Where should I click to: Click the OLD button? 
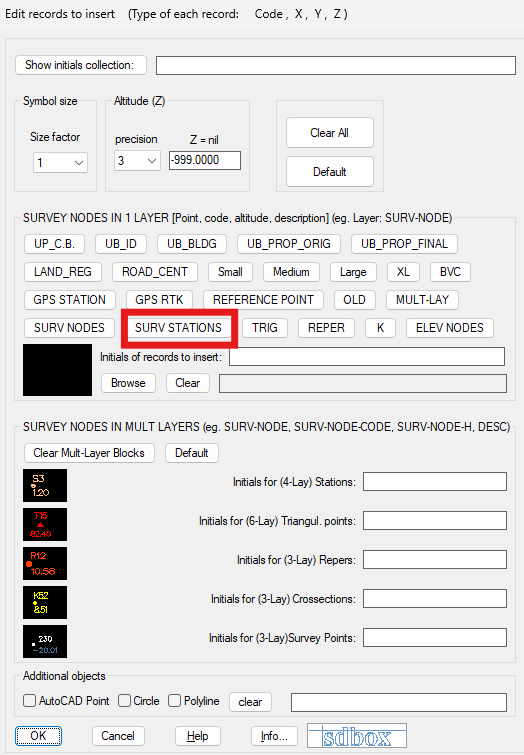[x=354, y=300]
